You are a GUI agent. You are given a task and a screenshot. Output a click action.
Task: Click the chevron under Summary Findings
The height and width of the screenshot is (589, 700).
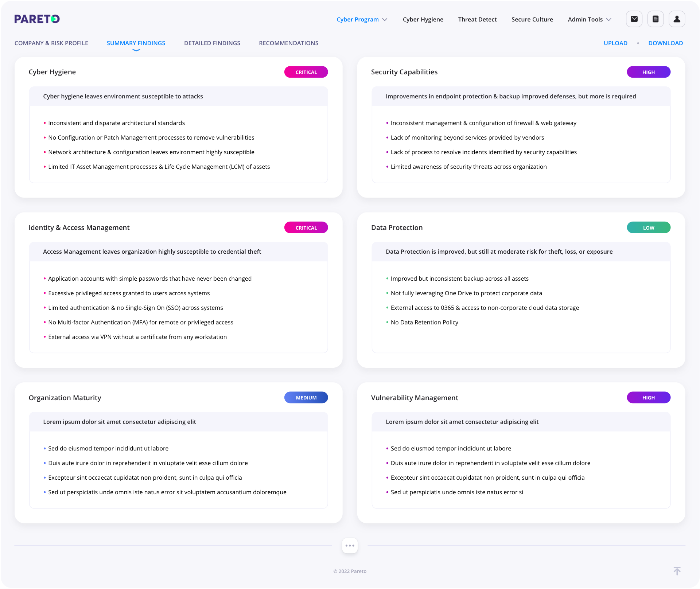136,49
